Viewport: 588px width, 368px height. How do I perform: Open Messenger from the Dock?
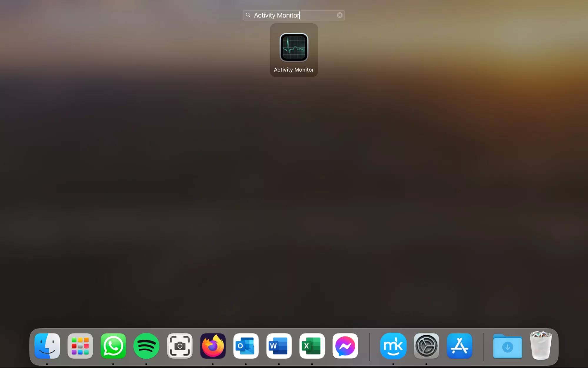345,346
